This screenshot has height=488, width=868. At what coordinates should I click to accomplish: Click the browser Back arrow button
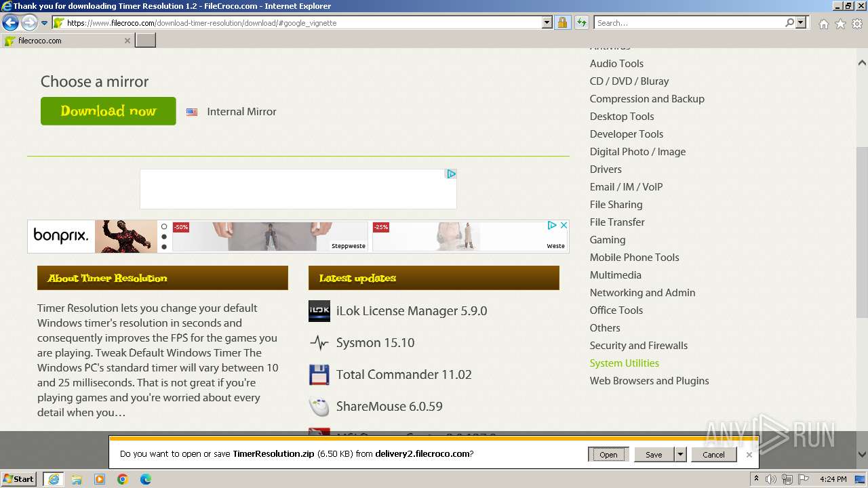click(10, 23)
